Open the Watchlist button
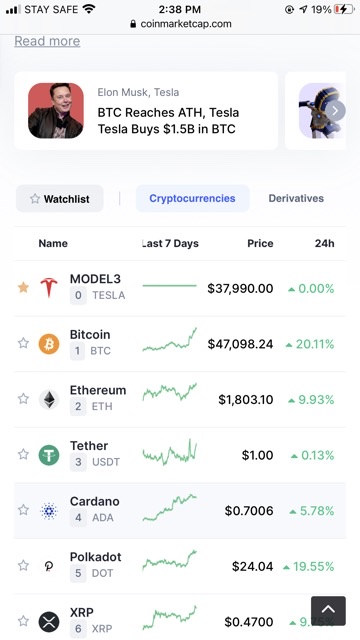Image resolution: width=360 pixels, height=640 pixels. tap(60, 199)
